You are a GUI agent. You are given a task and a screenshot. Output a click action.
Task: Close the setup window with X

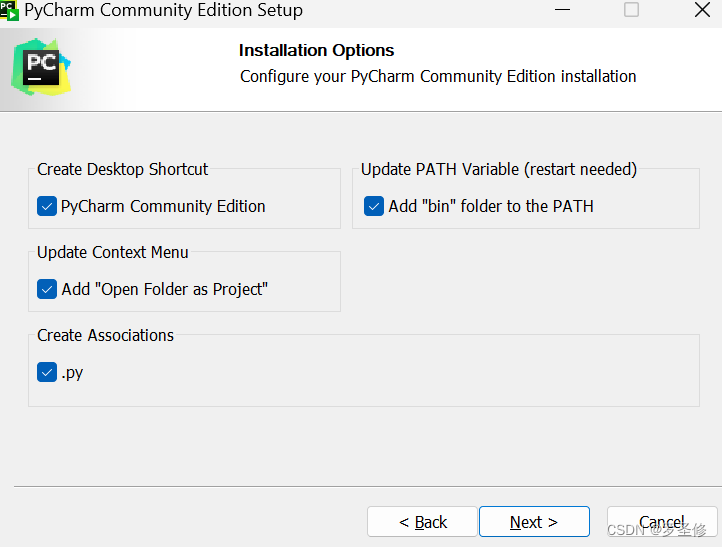(x=702, y=10)
